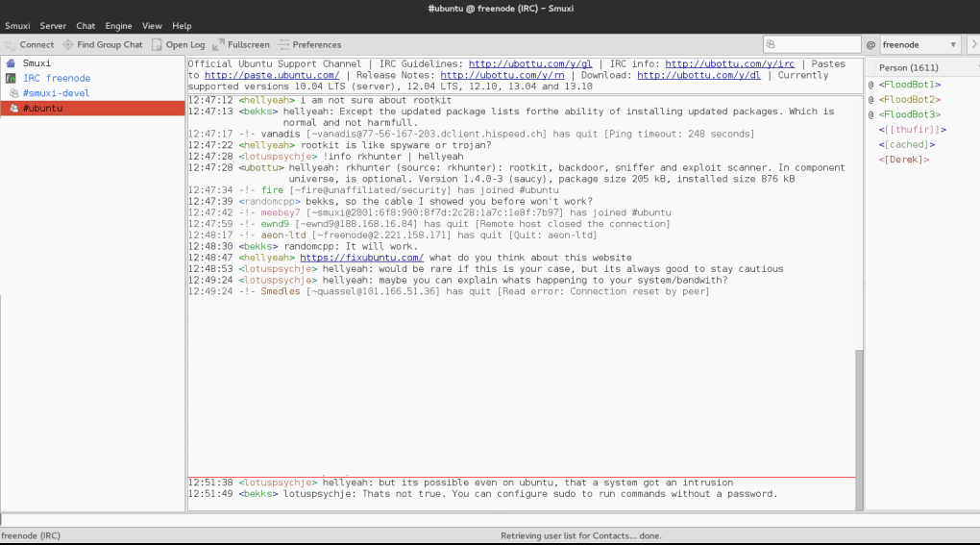Click the Connect toolbar button label
The image size is (980, 545).
point(37,44)
